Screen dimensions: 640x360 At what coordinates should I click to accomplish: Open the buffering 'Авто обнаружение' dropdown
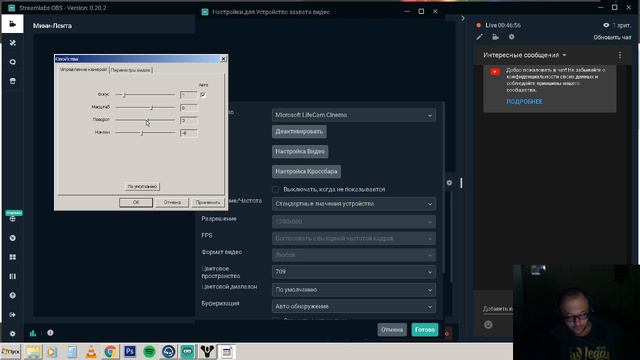pos(353,307)
